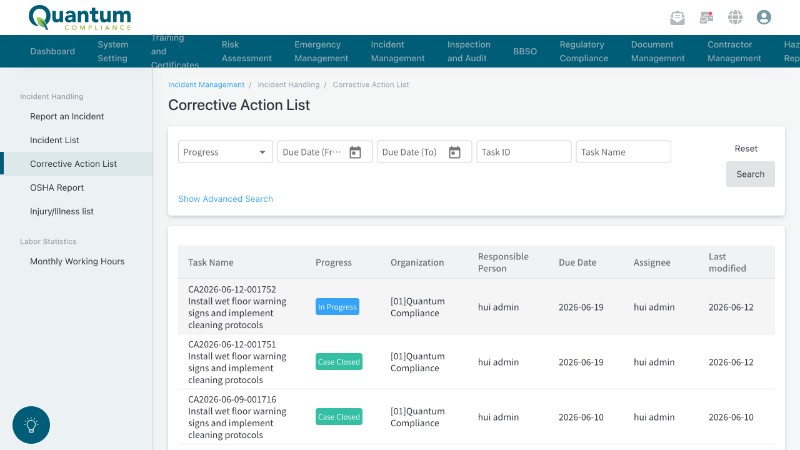The image size is (800, 450).
Task: Focus the Task Name input field
Action: click(623, 152)
